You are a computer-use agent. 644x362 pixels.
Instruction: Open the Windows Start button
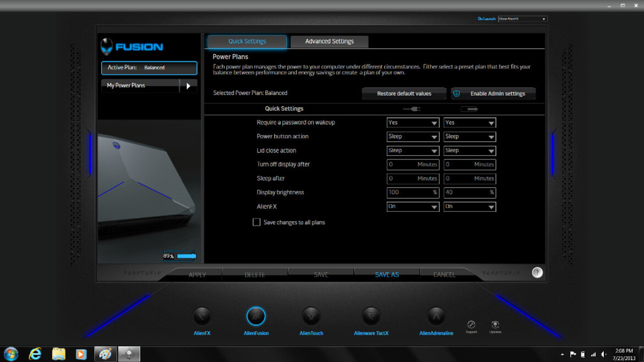(x=11, y=354)
